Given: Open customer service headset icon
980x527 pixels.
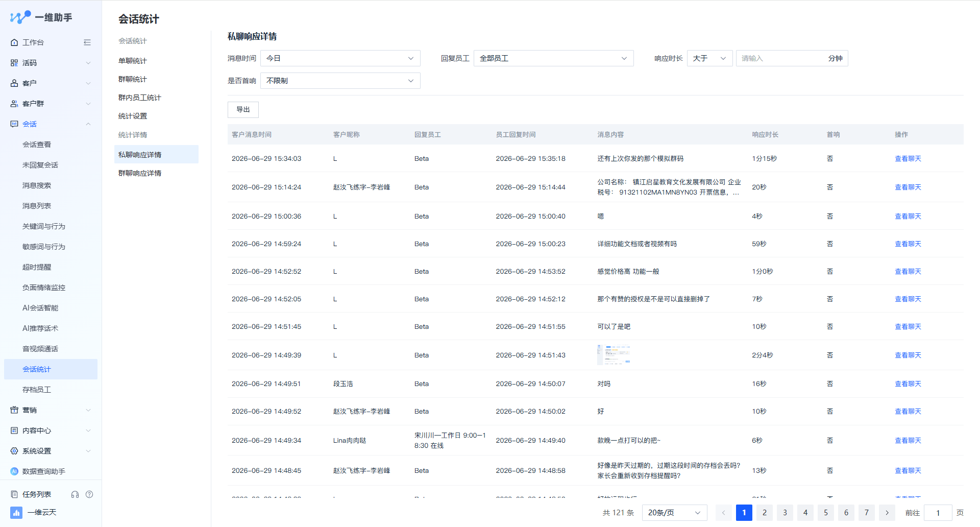Looking at the screenshot, I should pyautogui.click(x=75, y=494).
